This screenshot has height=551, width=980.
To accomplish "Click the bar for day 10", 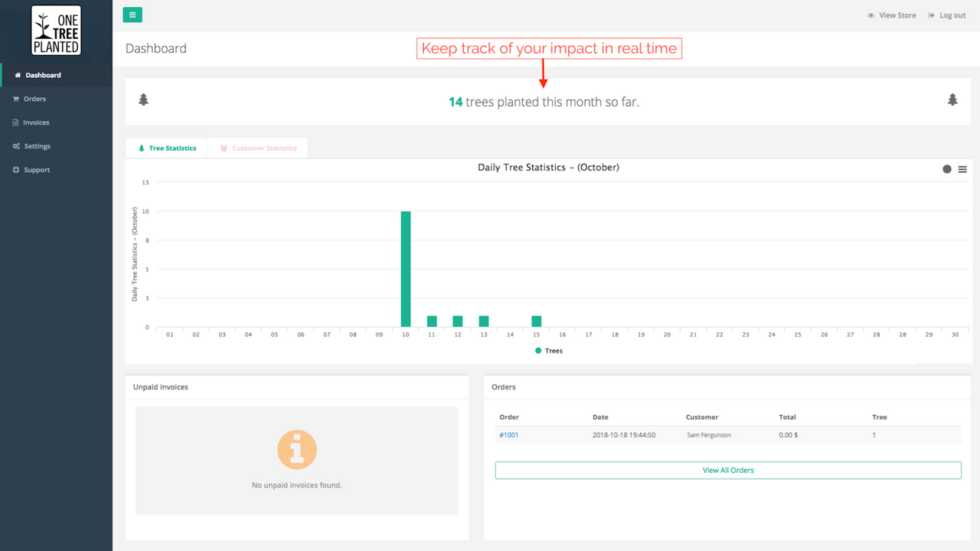I will 406,269.
